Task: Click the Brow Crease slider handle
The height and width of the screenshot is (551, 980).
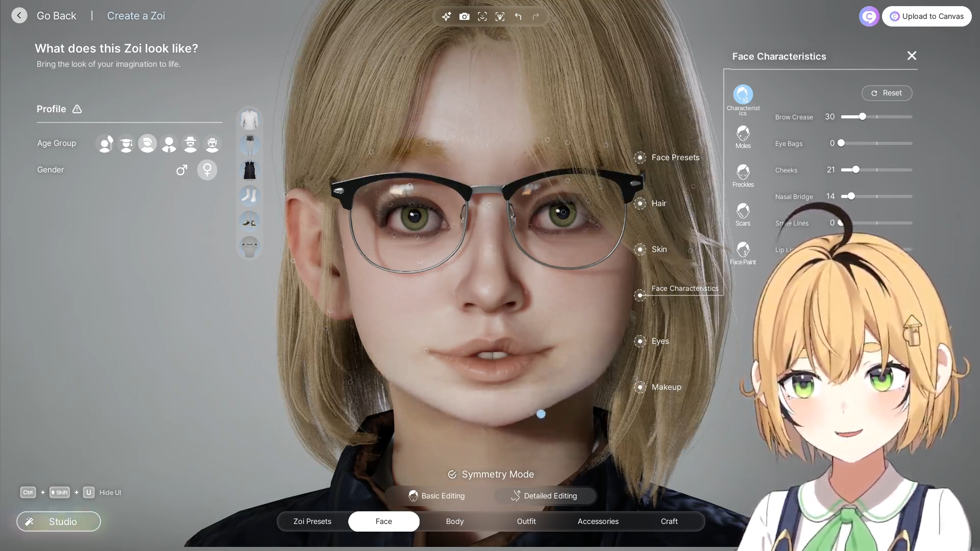Action: 862,117
